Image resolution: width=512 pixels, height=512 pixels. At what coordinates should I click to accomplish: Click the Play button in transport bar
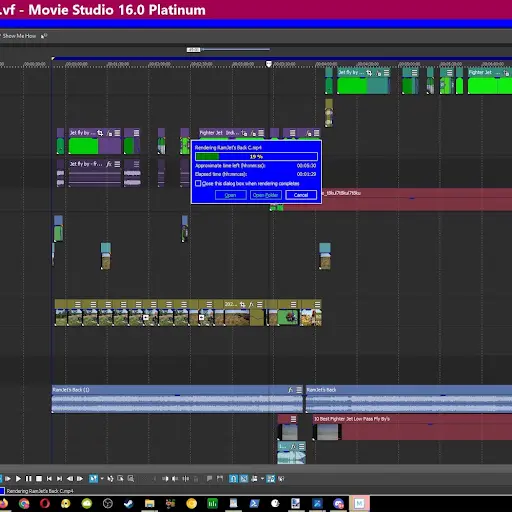point(18,479)
